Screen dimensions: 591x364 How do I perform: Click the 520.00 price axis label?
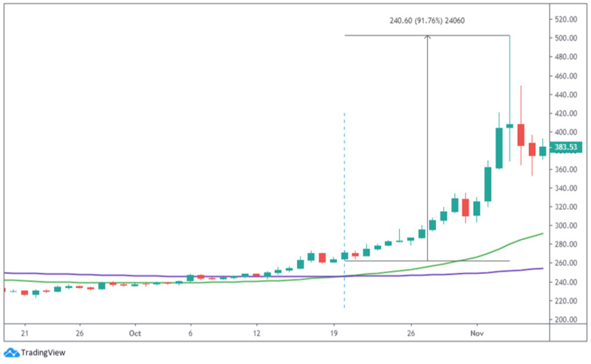(566, 19)
